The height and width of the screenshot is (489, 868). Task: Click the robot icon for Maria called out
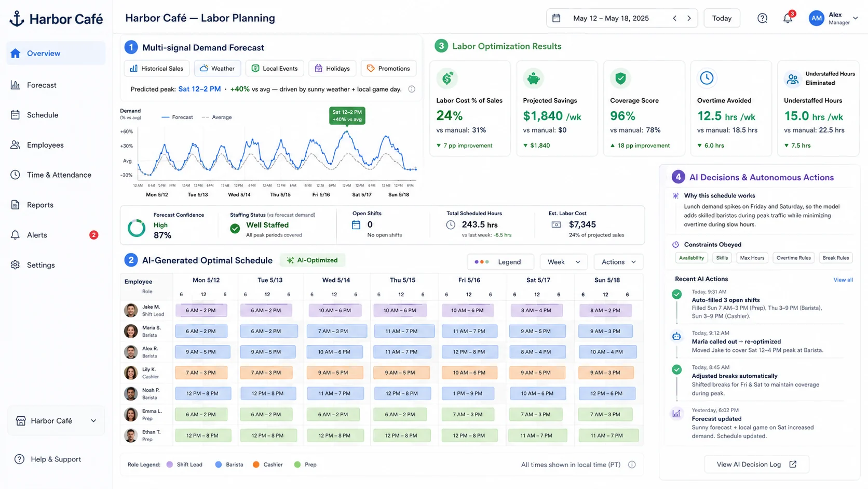tap(676, 336)
